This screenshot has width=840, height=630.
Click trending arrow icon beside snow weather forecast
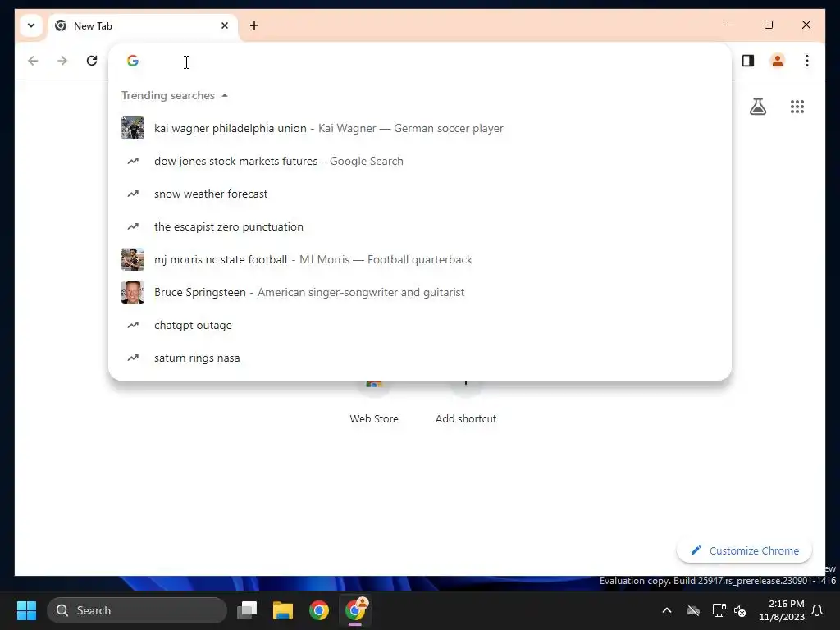click(x=133, y=194)
